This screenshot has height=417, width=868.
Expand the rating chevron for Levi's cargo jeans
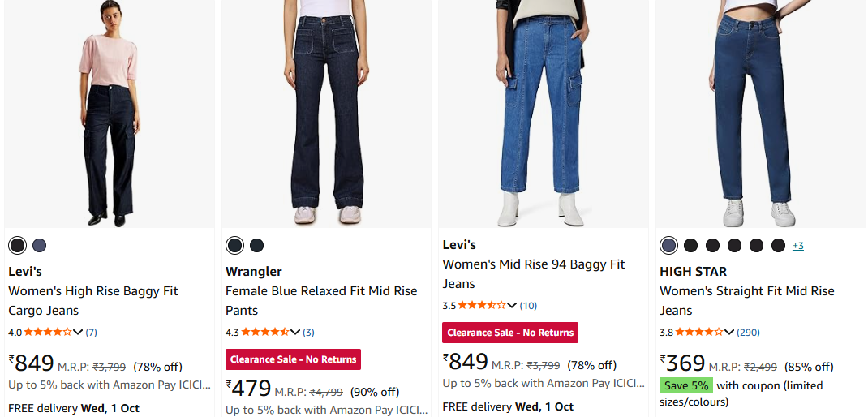click(78, 332)
